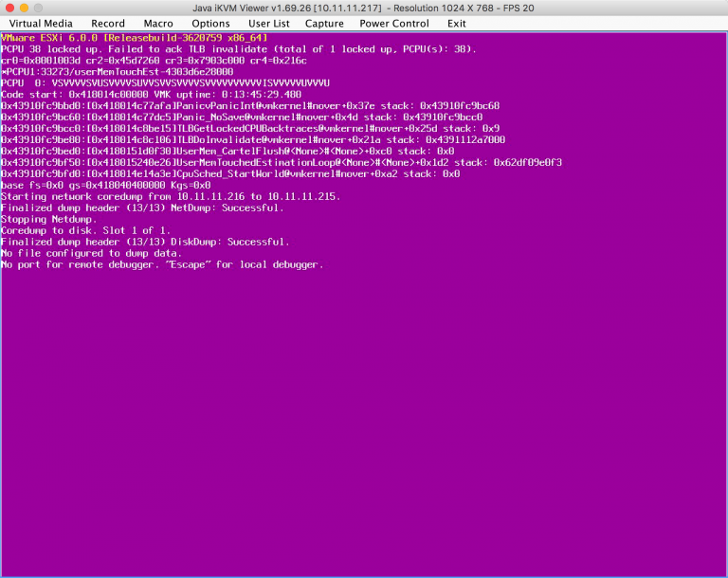Image resolution: width=728 pixels, height=578 pixels.
Task: Select the Exit menu item
Action: [x=457, y=23]
